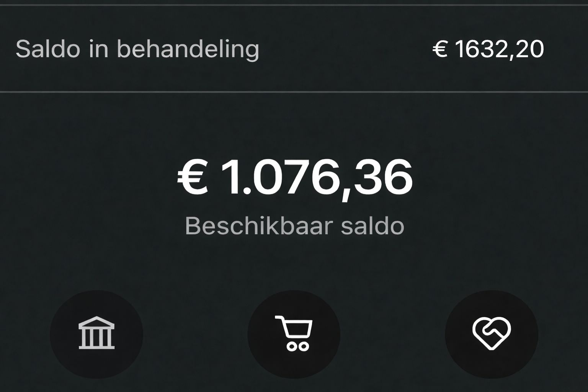The image size is (588, 392).
Task: Go shopping via the cart icon
Action: (x=294, y=334)
